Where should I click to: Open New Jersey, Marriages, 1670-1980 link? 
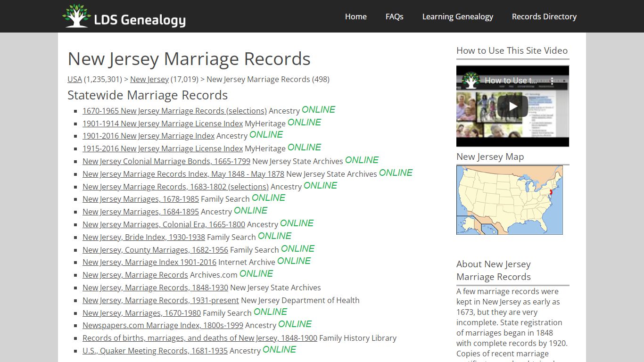[141, 313]
